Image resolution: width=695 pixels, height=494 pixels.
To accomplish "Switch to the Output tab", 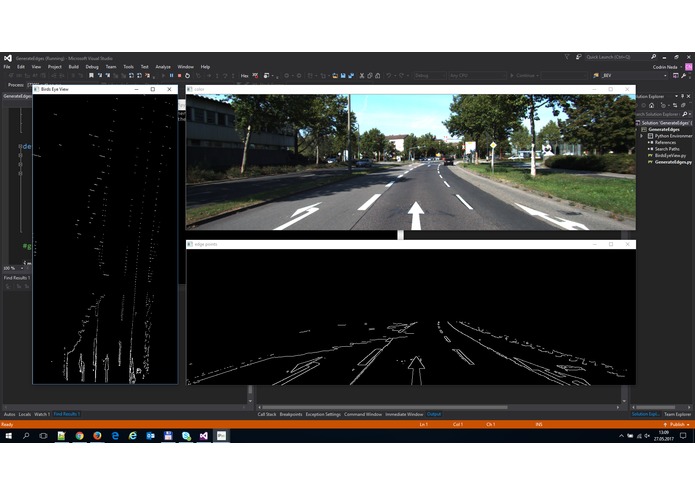I will [434, 414].
